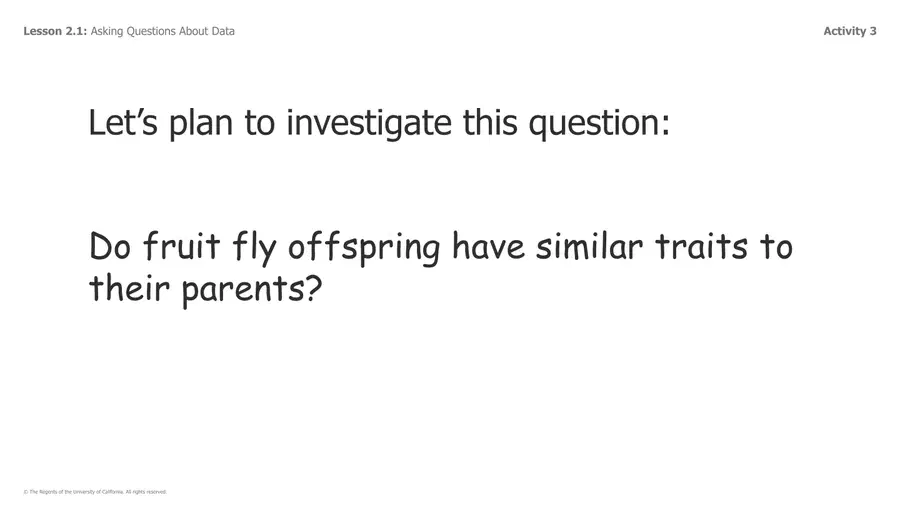Click the word 'have' in the question
This screenshot has width=900, height=506.
pyautogui.click(x=488, y=246)
